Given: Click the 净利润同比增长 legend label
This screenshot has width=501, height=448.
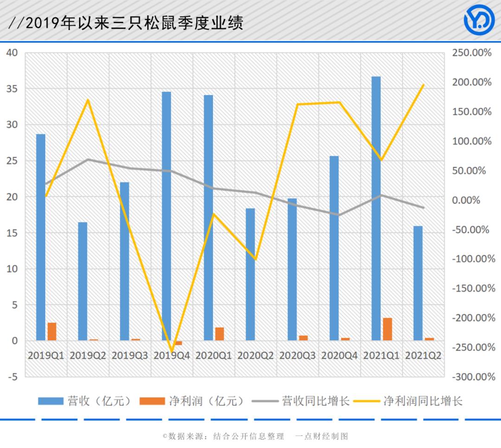Looking at the screenshot, I should [x=423, y=401].
